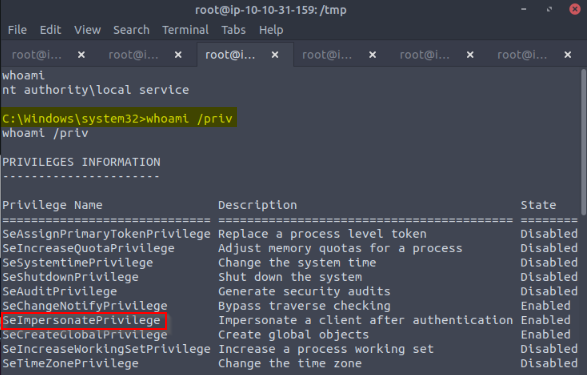Open the Search menu
587x375 pixels.
pos(131,30)
